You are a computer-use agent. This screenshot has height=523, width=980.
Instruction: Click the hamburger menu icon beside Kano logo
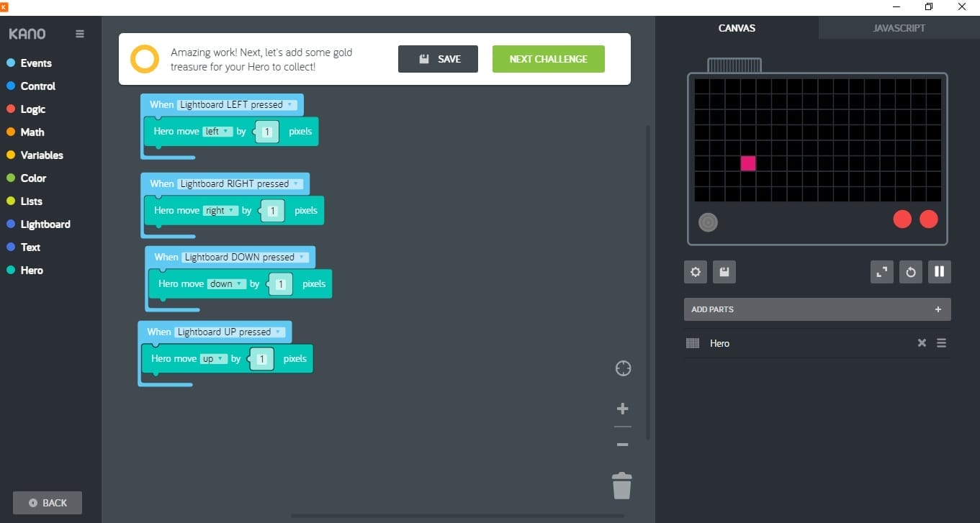80,34
